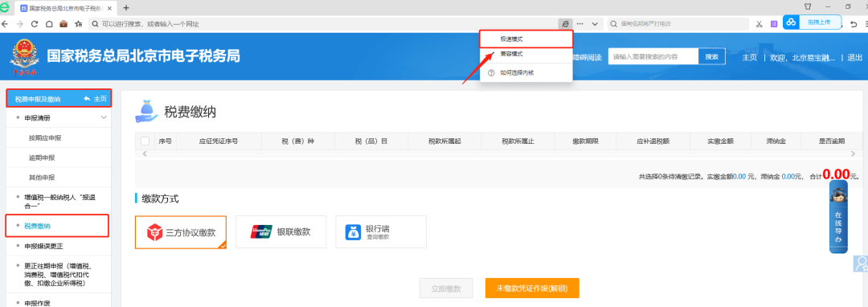Click table scrollbar right arrow
868x307 pixels.
pos(853,153)
